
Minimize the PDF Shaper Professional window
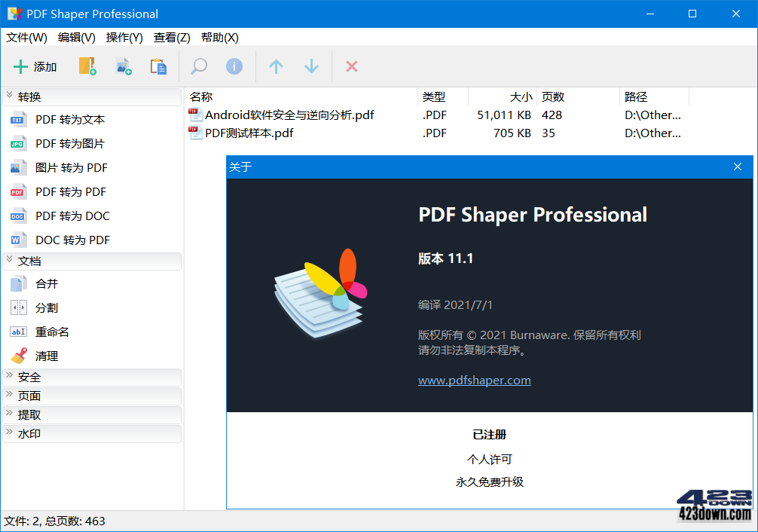pos(650,14)
